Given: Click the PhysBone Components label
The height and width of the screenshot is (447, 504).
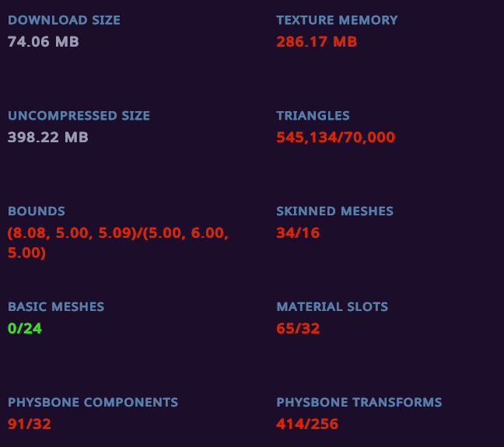Looking at the screenshot, I should (x=93, y=403).
